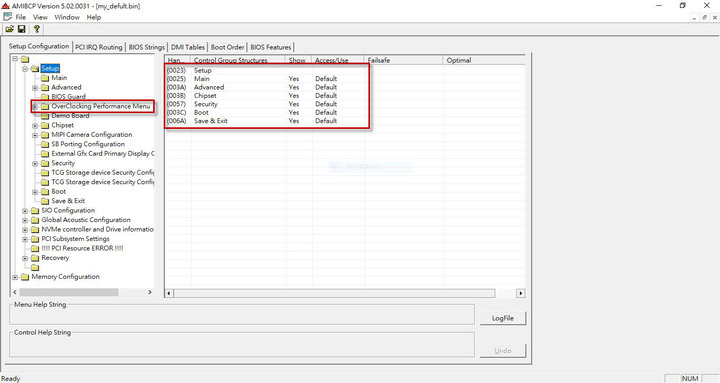Click the table scroll left arrow

(169, 293)
